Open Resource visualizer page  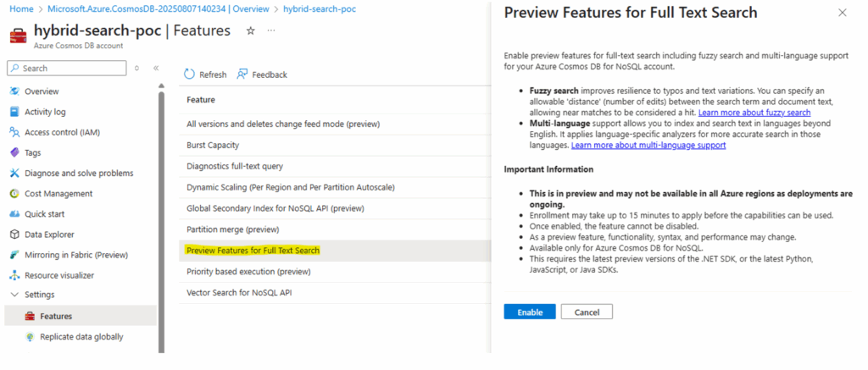pos(59,275)
